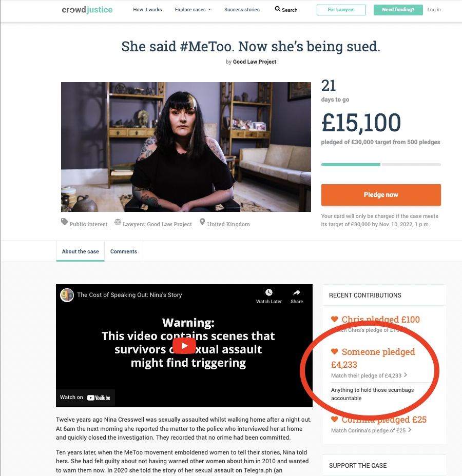The width and height of the screenshot is (462, 476).
Task: Click the crowdjustice logo
Action: click(x=87, y=10)
